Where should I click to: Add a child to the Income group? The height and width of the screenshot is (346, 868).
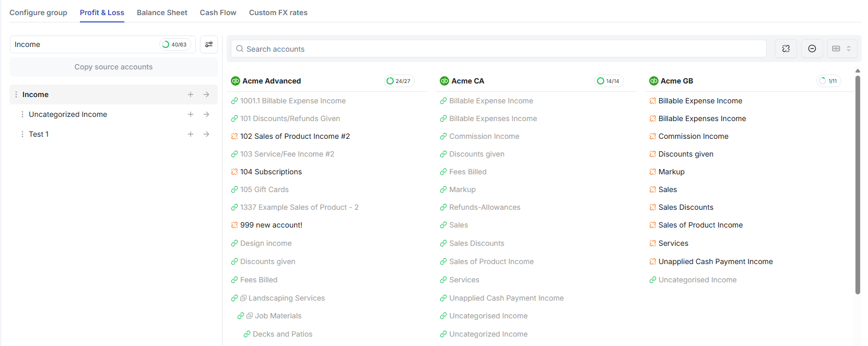pos(191,94)
